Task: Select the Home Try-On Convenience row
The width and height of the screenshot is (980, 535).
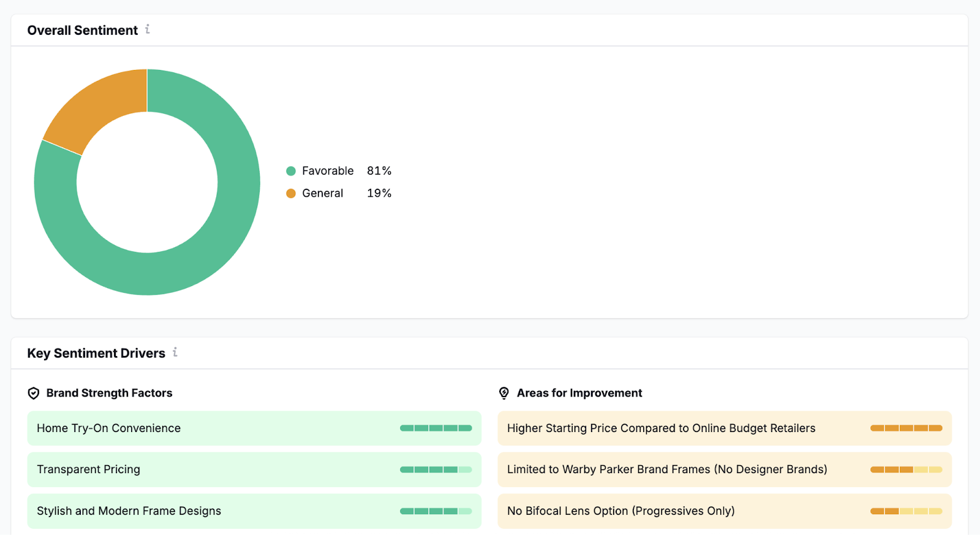Action: [x=254, y=428]
